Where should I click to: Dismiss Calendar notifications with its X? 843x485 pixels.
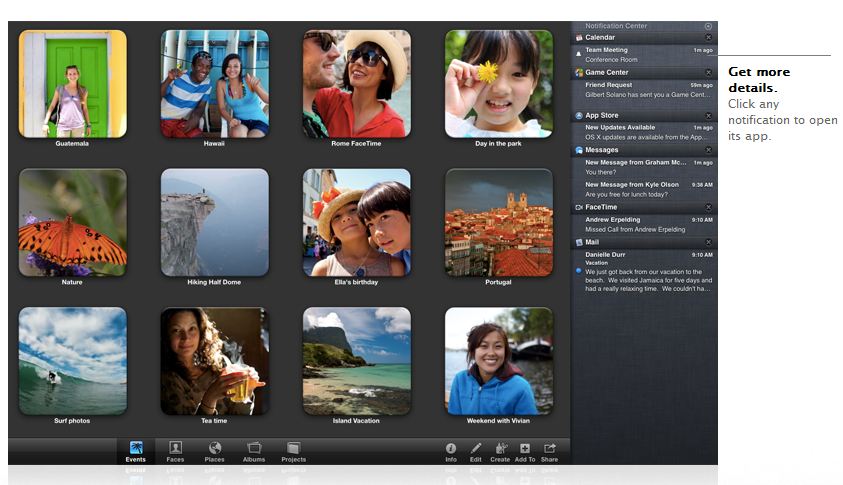(709, 38)
